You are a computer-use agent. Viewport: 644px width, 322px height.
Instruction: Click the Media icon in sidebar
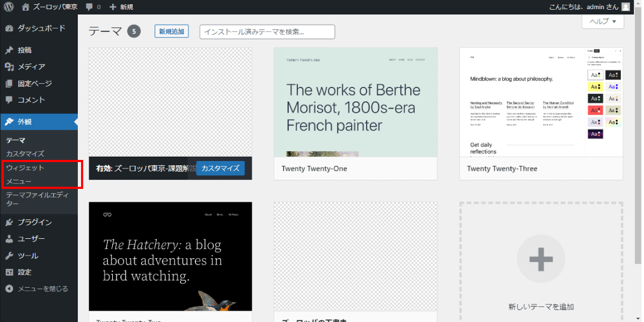click(x=9, y=67)
